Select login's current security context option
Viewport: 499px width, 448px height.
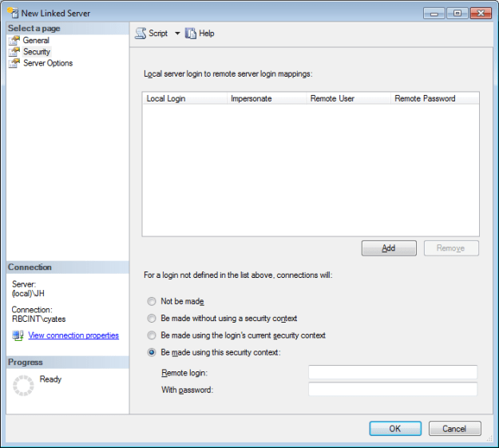click(x=152, y=335)
